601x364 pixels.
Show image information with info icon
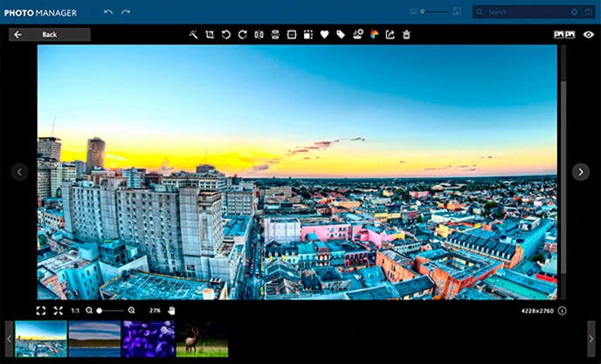coord(562,311)
